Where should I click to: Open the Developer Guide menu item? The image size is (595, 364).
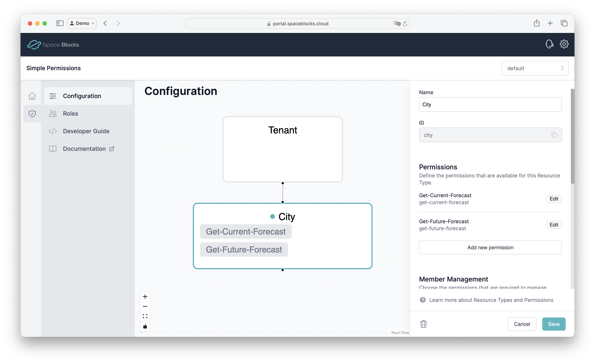(x=86, y=131)
